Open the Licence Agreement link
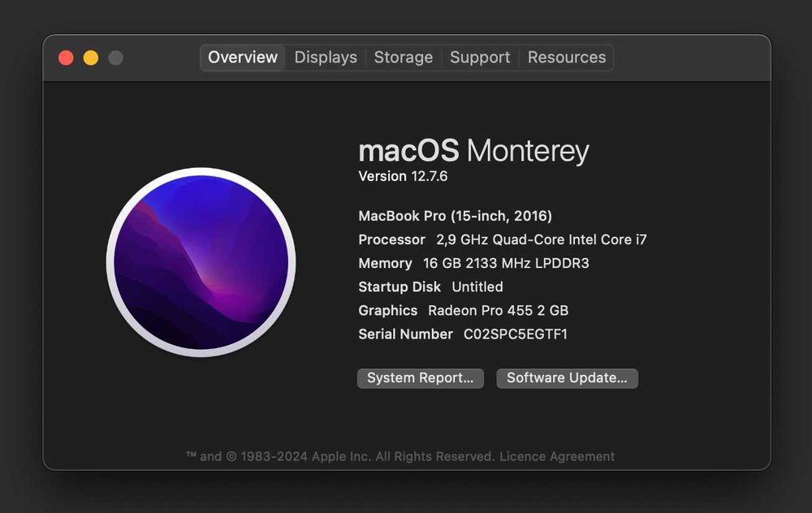 click(557, 456)
